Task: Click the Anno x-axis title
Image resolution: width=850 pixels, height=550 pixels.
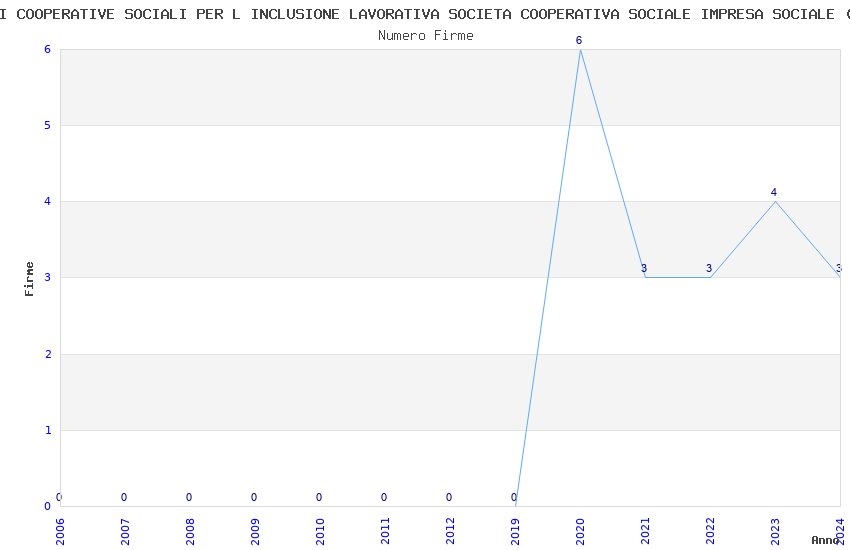Action: tap(826, 540)
